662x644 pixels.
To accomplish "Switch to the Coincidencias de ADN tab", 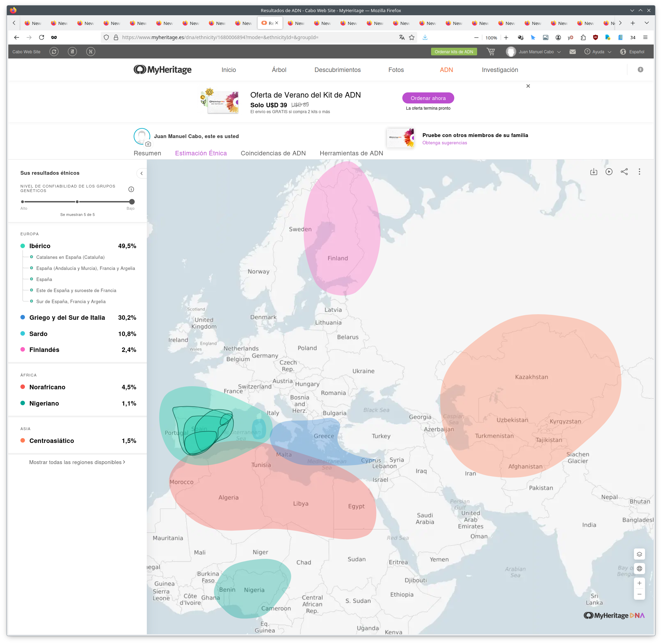I will pos(273,153).
